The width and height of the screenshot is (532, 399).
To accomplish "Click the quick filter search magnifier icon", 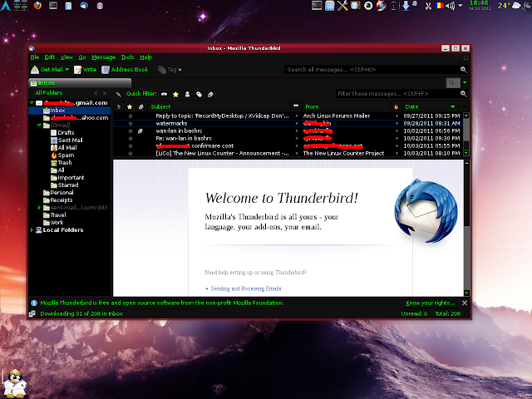I will [464, 94].
